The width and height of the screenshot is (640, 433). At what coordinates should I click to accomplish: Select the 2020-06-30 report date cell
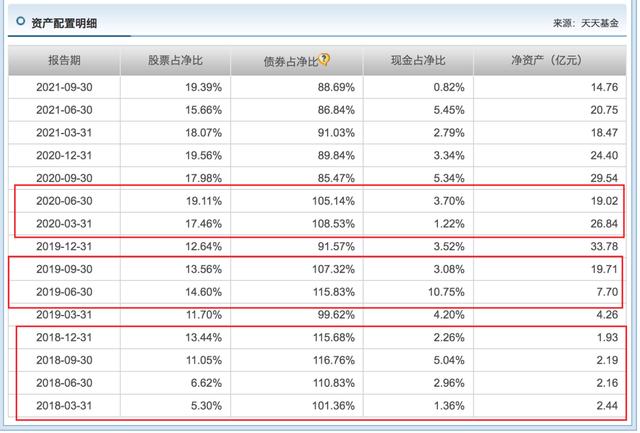coord(64,201)
